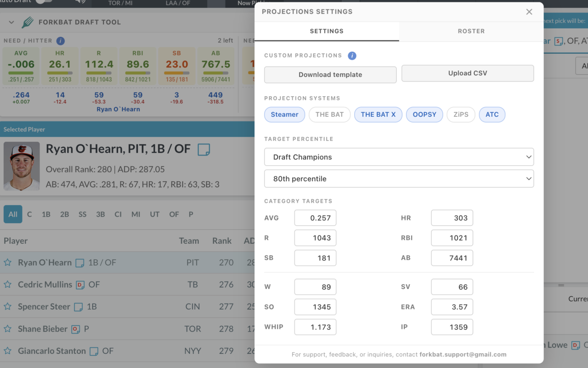The width and height of the screenshot is (588, 368).
Task: Click the Need / Hitter info icon
Action: click(x=60, y=40)
